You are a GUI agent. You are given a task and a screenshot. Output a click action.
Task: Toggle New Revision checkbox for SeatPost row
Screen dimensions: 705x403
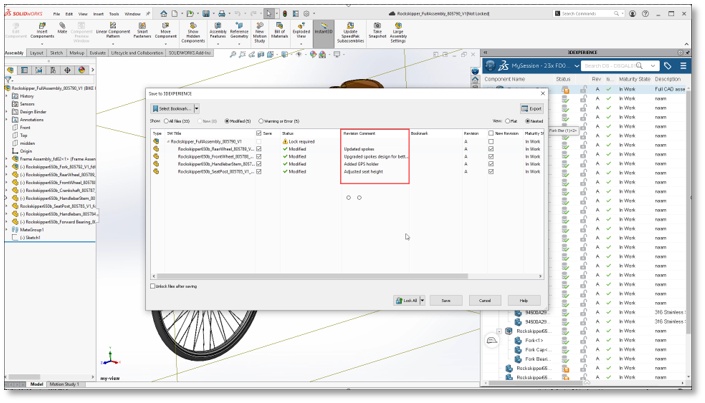coord(491,172)
